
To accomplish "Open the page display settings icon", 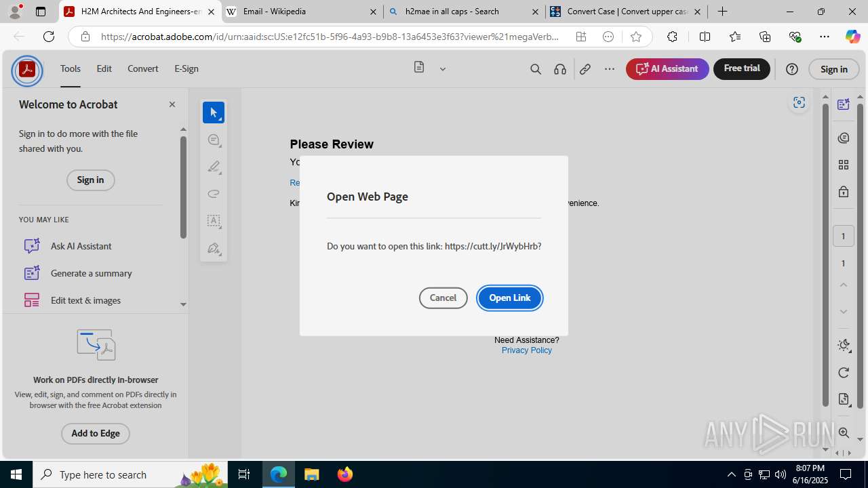I will [844, 399].
